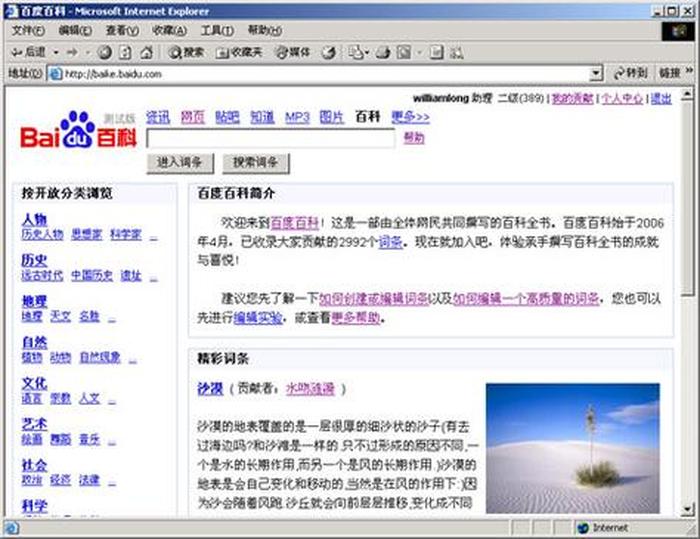Viewport: 700px width, 539px height.
Task: Open the 社会 category heading
Action: point(34,465)
